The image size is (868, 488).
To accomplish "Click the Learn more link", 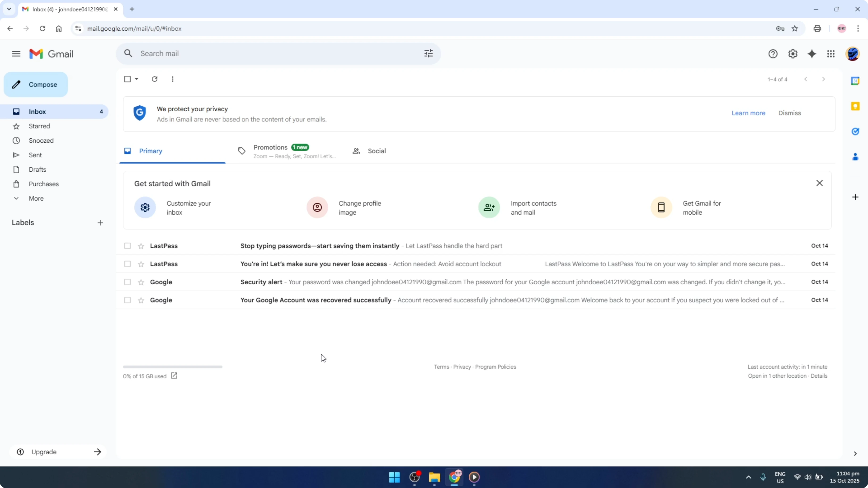I will 748,113.
